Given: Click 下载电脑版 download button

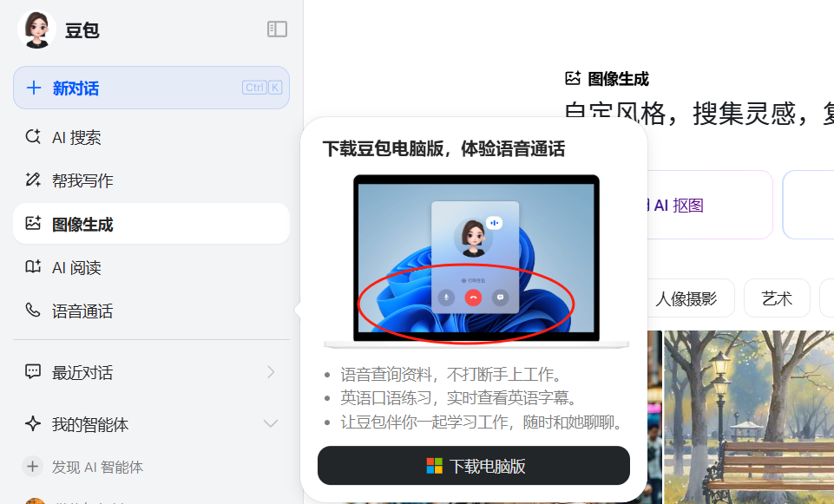Looking at the screenshot, I should coord(473,465).
